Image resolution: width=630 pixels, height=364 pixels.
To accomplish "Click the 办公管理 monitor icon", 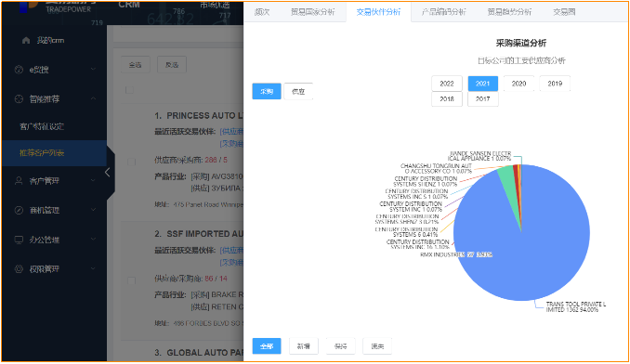I will (x=19, y=240).
